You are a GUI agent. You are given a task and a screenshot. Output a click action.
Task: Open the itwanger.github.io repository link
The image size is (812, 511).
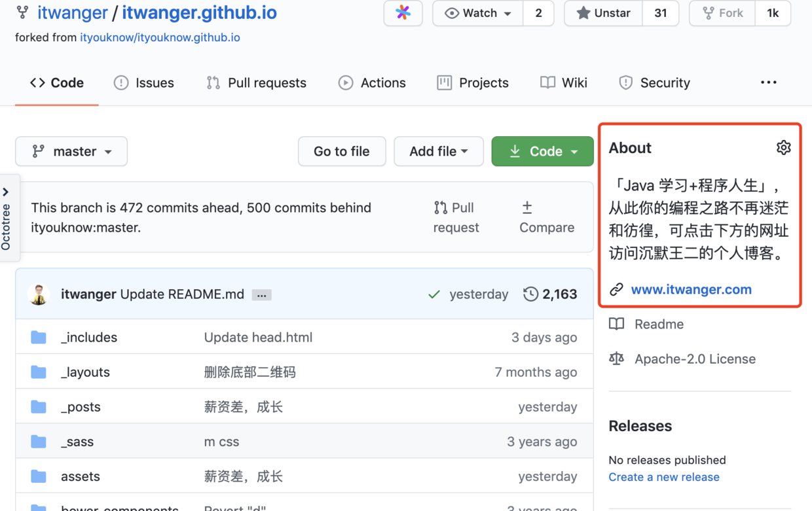pos(200,12)
